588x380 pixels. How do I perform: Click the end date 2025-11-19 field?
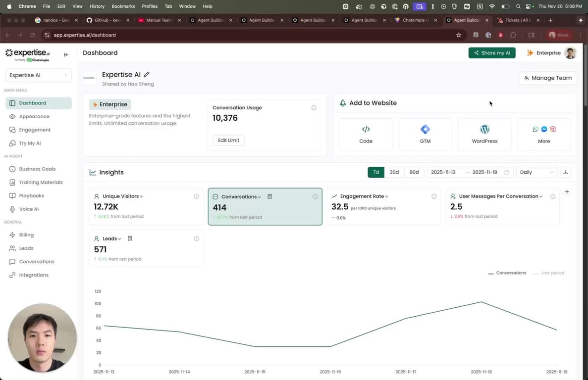484,172
